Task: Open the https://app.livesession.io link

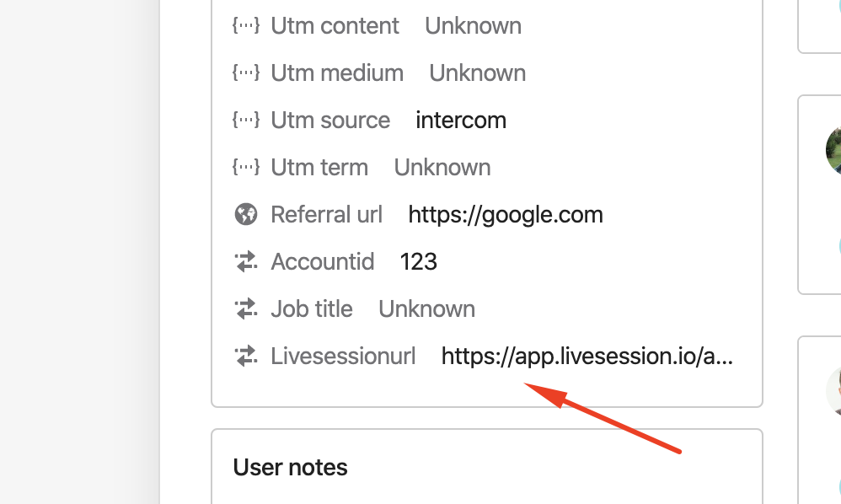Action: [587, 356]
